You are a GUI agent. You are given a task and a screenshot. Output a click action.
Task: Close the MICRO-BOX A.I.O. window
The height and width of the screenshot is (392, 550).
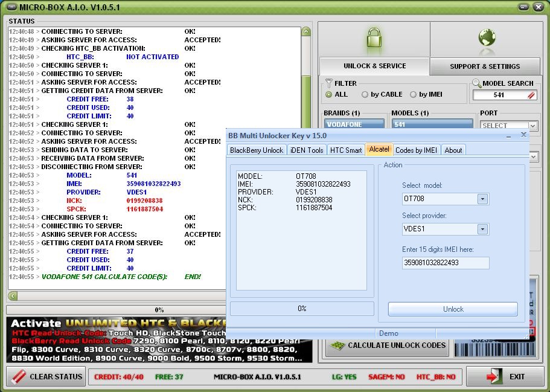click(x=539, y=7)
